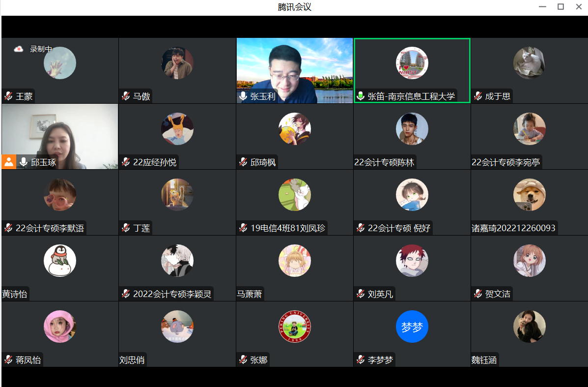Click muted microphone icon next to 李梦梦
This screenshot has width=588, height=387.
[x=361, y=360]
